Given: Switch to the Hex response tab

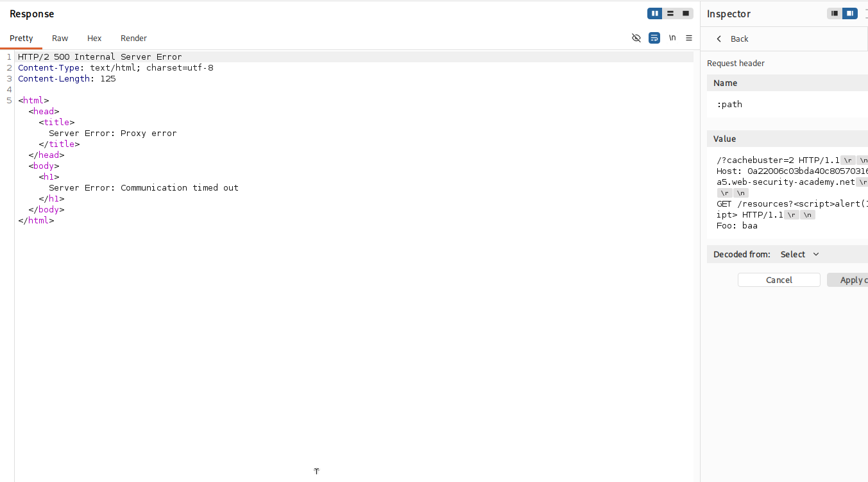Looking at the screenshot, I should coord(94,38).
